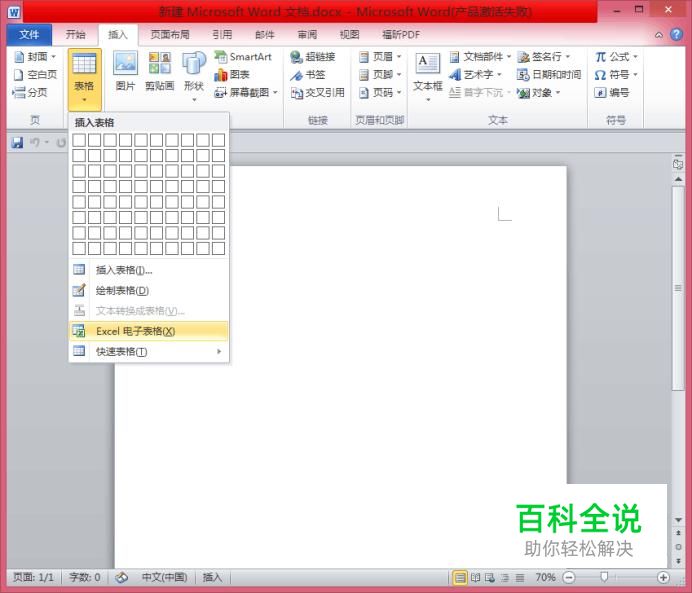The image size is (692, 593).
Task: Switch to print layout view icon
Action: [x=460, y=577]
